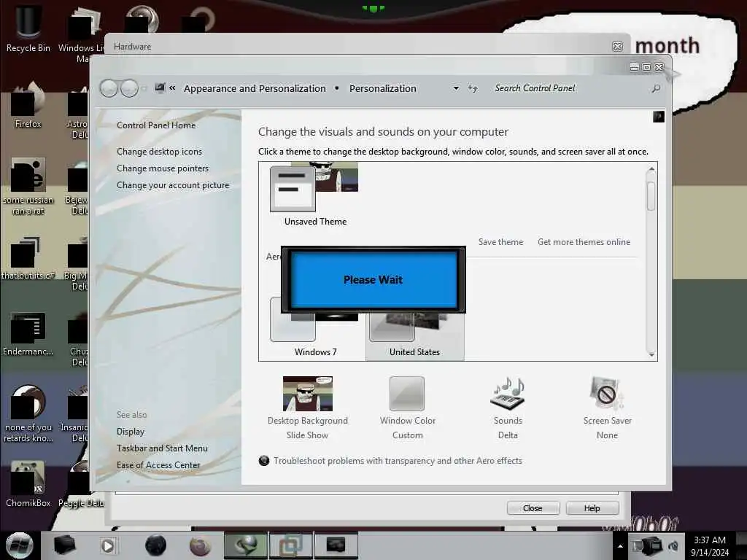Click into the Search Control Panel field

(569, 88)
